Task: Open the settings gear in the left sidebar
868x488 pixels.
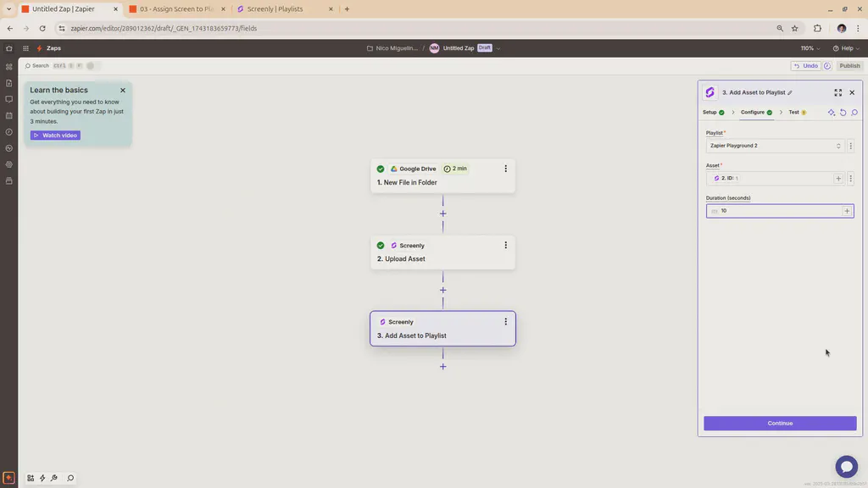Action: (x=8, y=163)
